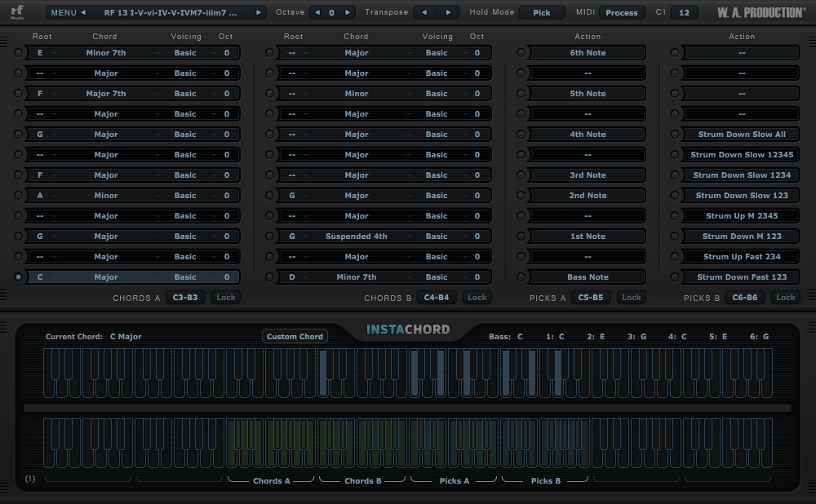
Task: Transpose down with the left arrow
Action: tap(424, 12)
